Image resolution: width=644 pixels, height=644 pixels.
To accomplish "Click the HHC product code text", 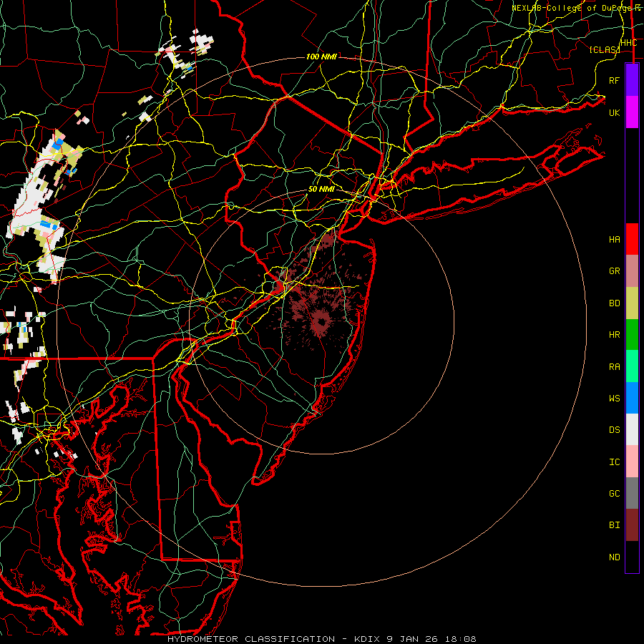I will [628, 42].
